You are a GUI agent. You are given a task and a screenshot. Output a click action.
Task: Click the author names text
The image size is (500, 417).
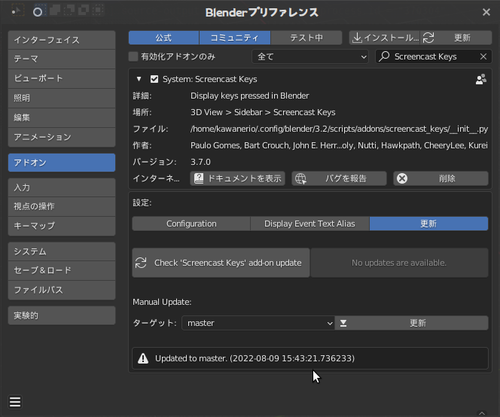click(339, 145)
